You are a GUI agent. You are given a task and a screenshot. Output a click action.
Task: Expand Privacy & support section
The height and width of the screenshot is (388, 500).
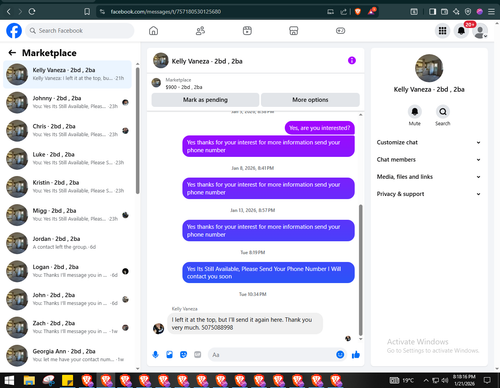point(429,194)
